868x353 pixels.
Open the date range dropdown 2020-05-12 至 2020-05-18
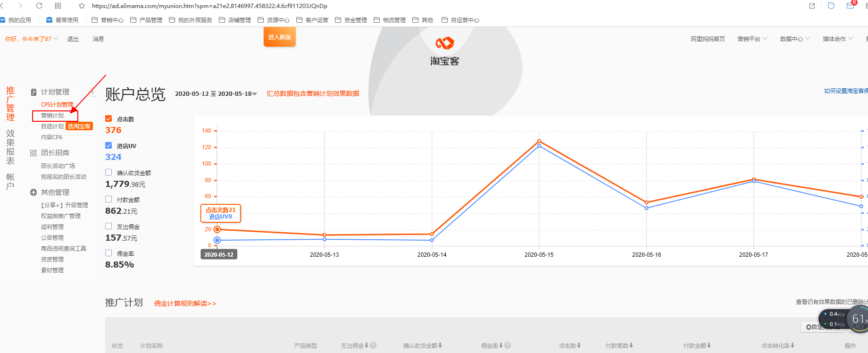216,94
